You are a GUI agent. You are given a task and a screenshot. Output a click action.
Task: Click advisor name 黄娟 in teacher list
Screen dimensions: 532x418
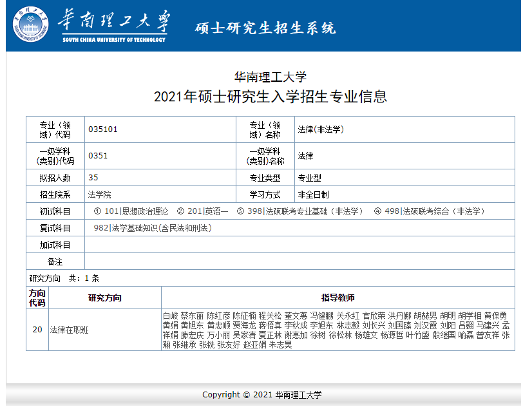pos(170,325)
